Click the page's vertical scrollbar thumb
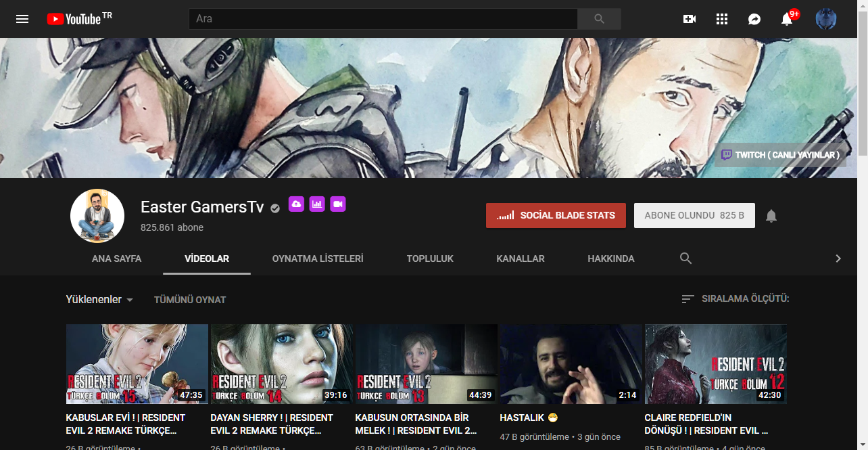This screenshot has width=868, height=450. pyautogui.click(x=862, y=85)
